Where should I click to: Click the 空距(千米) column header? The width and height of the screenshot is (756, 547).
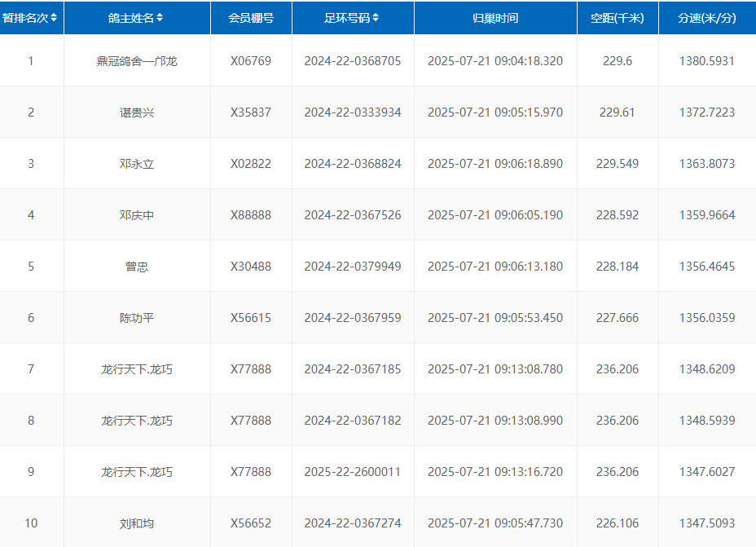tap(617, 18)
